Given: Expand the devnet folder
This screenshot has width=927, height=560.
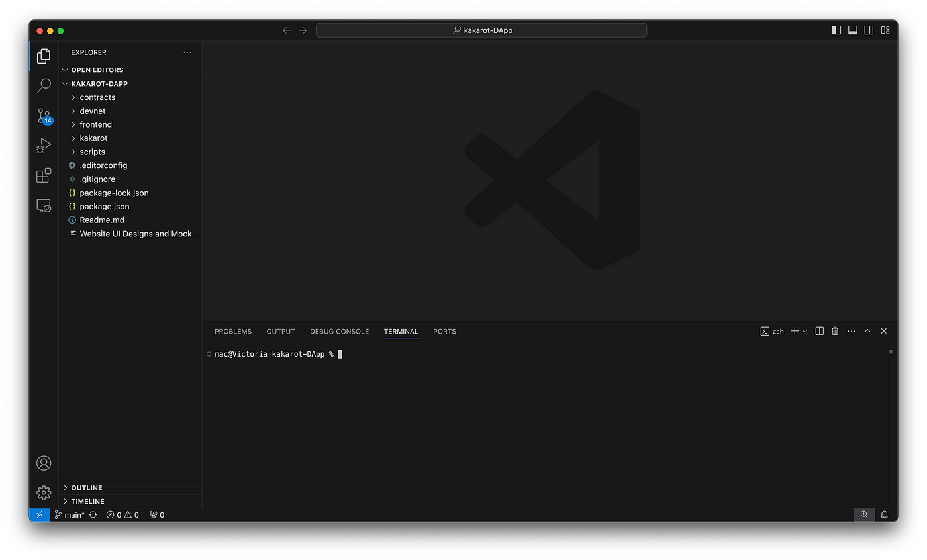Looking at the screenshot, I should (130, 111).
